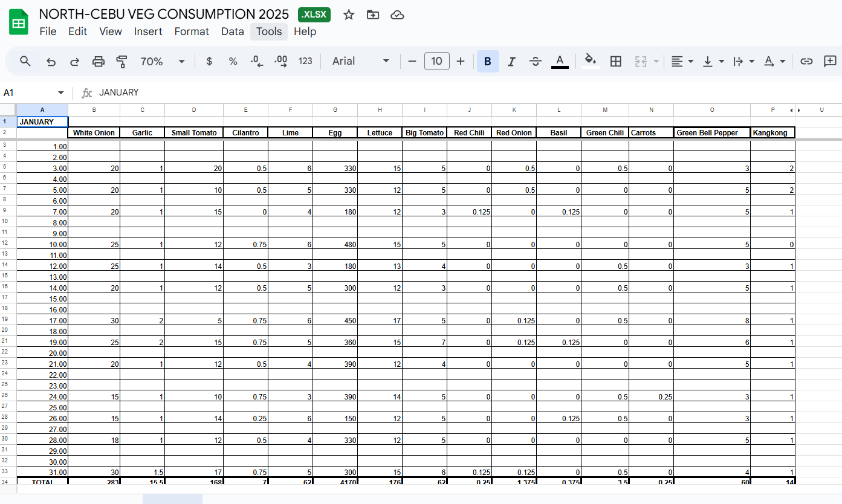Click the document title text
Screen dimensions: 842x504
pyautogui.click(x=164, y=15)
